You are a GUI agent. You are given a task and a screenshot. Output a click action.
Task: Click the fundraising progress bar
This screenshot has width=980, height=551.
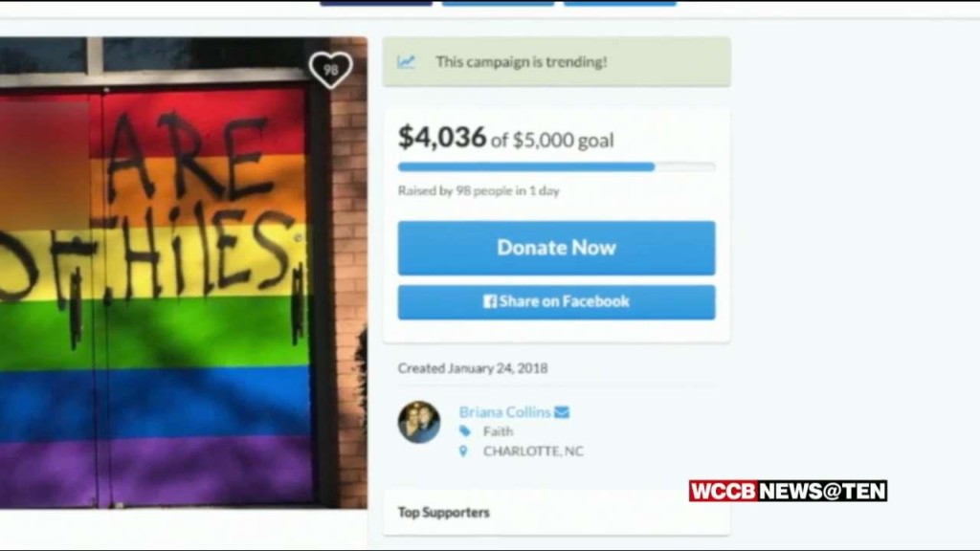[556, 166]
